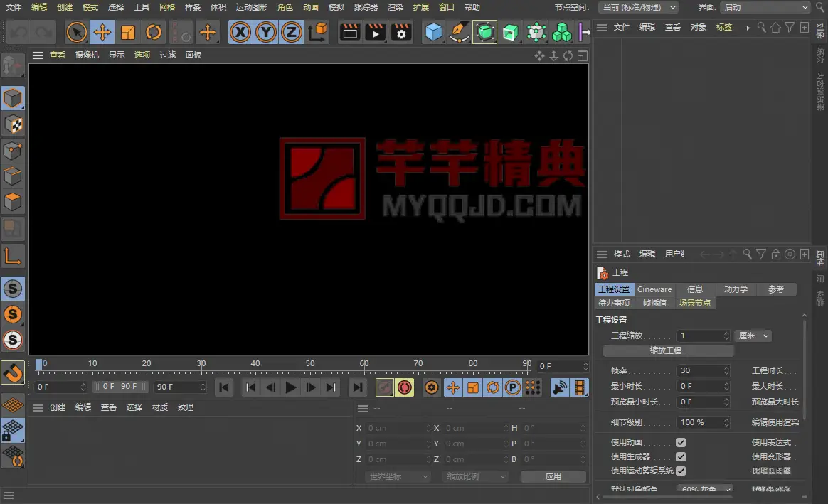Switch to Points mode in the left sidebar

(13, 151)
